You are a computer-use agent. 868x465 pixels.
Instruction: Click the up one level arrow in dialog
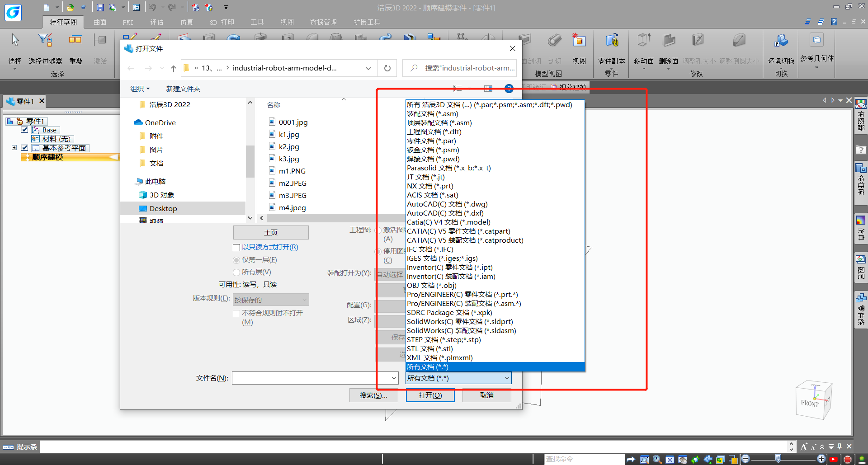click(x=174, y=68)
